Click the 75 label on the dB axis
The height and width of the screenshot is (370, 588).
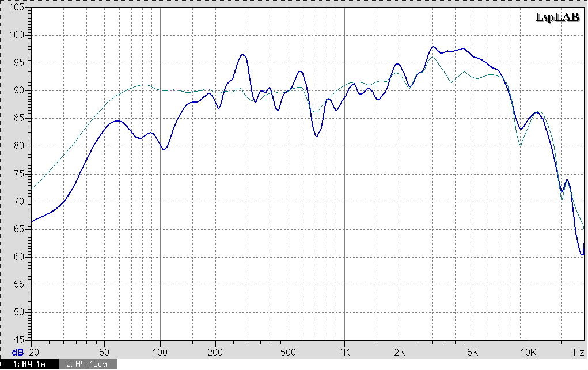[19, 174]
